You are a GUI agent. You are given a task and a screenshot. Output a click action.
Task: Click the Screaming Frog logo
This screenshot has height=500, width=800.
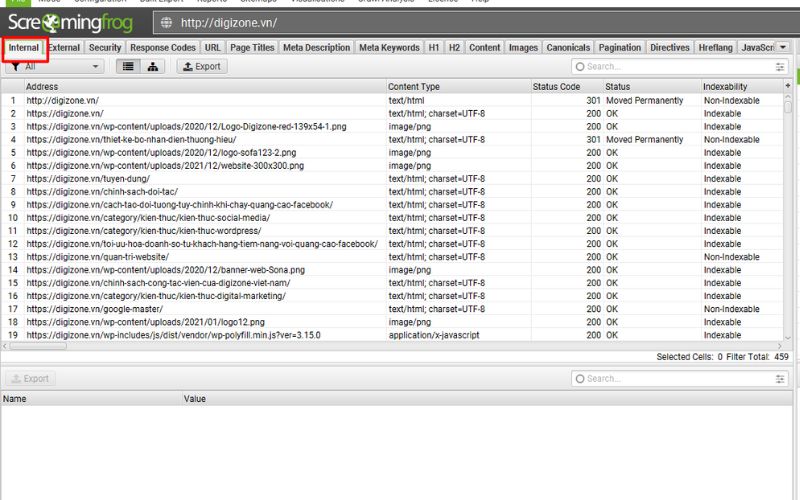click(x=70, y=22)
